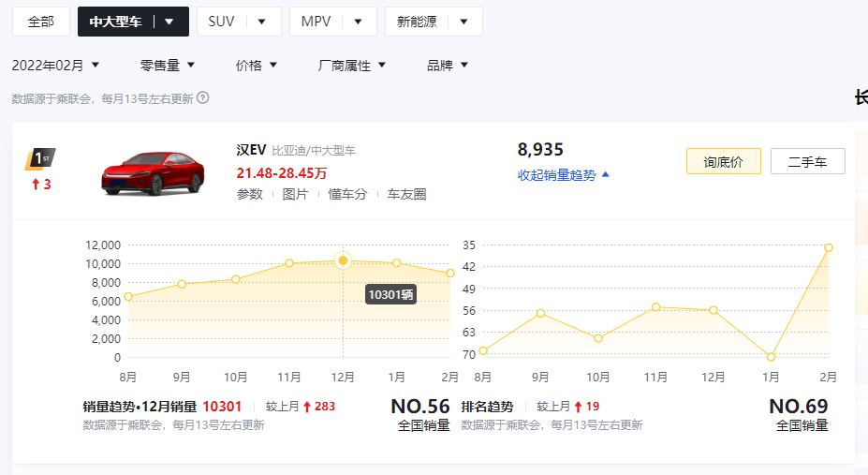Collapse the 收起销量趋势 expander
Screen dimensions: 868x475
[563, 175]
